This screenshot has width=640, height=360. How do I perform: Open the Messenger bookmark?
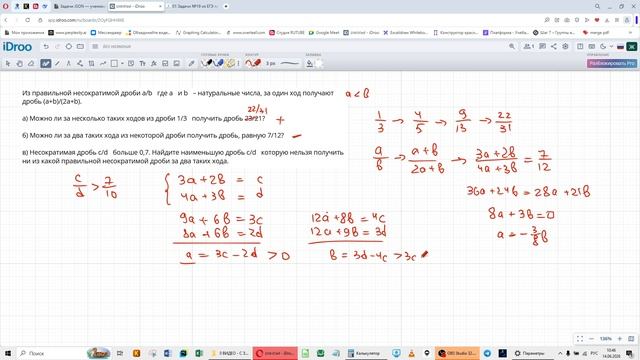point(106,32)
